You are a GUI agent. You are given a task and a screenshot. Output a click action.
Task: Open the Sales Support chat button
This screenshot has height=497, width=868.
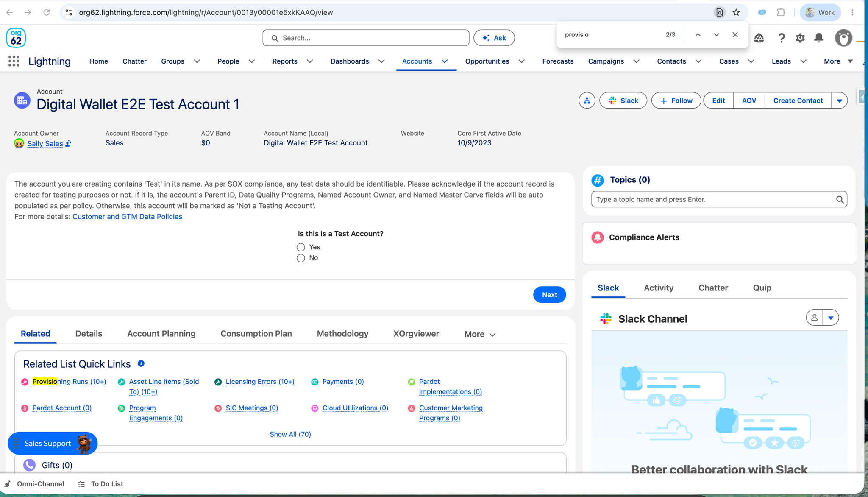click(53, 444)
